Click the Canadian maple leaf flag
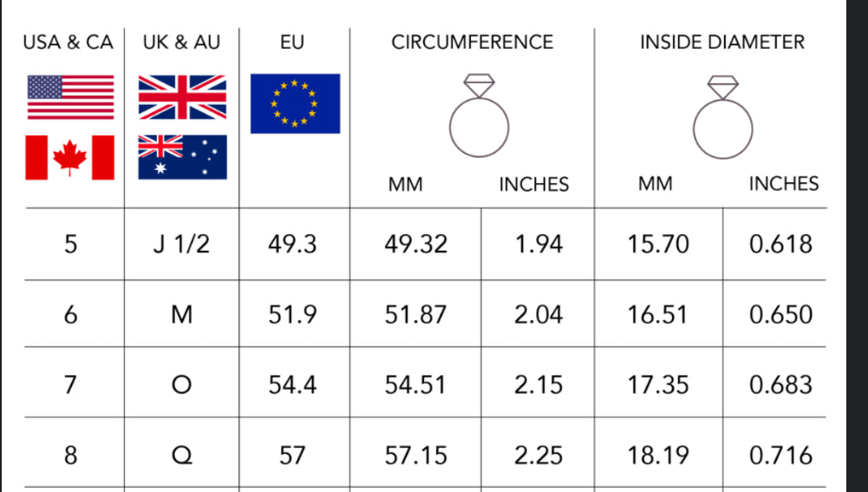This screenshot has height=492, width=868. point(69,157)
